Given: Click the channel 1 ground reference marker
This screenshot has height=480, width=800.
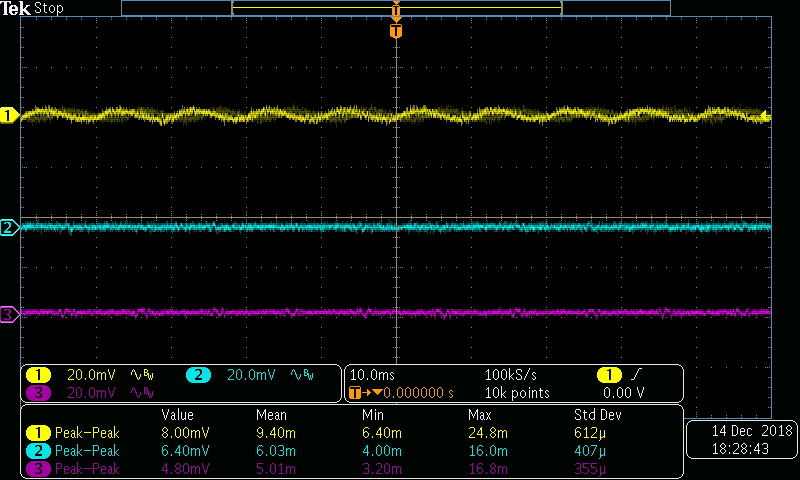Looking at the screenshot, I should pos(10,116).
